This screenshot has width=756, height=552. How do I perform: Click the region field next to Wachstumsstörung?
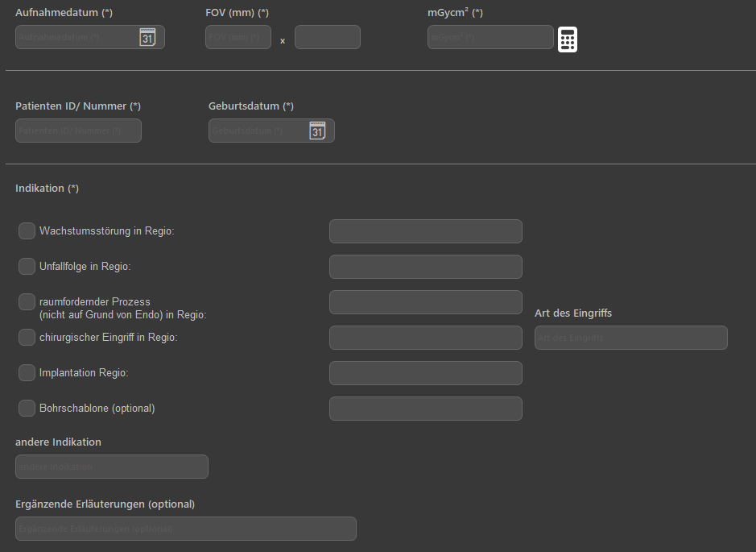point(425,232)
